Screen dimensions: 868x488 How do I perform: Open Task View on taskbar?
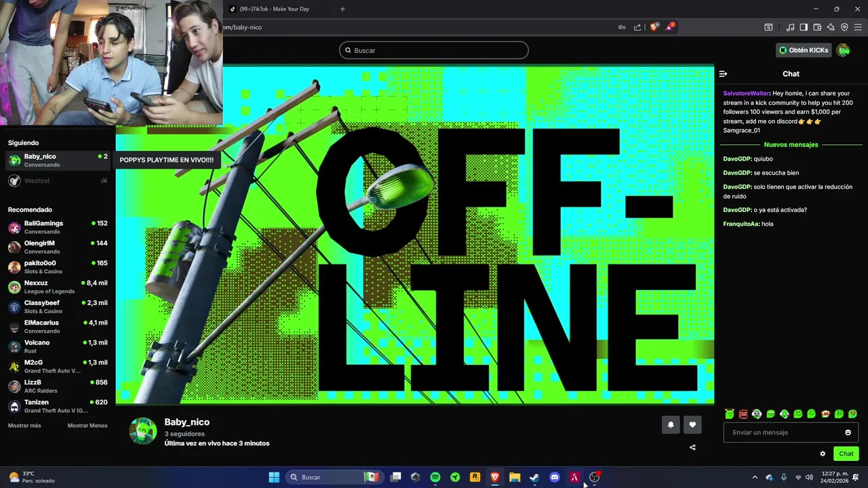pyautogui.click(x=396, y=477)
